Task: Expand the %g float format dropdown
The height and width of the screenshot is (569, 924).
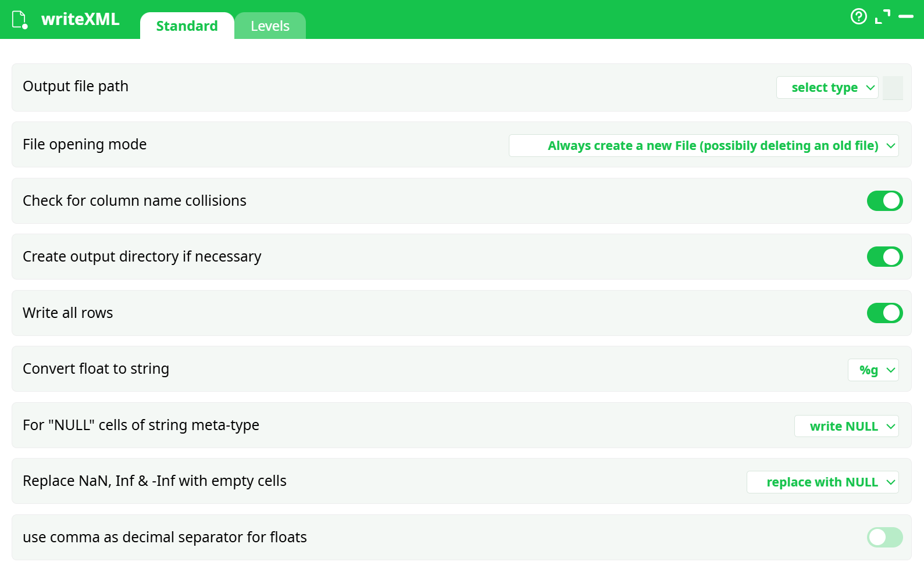Action: pos(873,370)
